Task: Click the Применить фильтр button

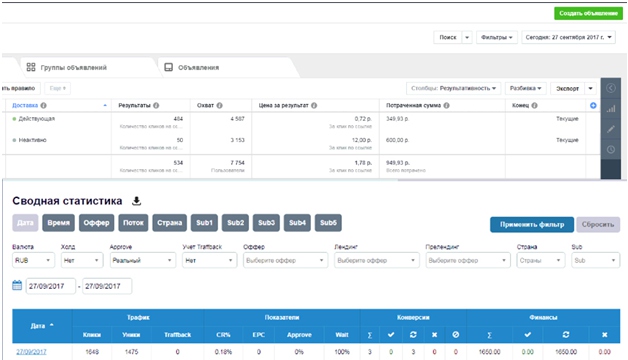Action: pyautogui.click(x=532, y=225)
